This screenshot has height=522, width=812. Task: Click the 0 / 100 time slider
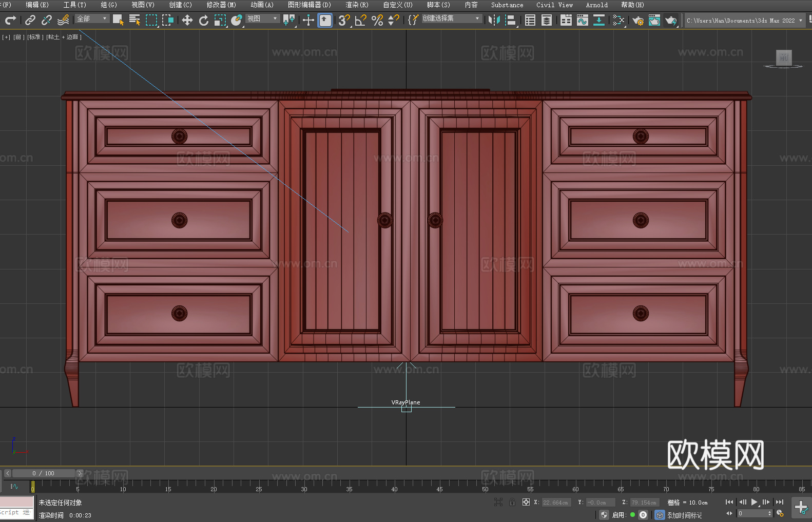coord(44,473)
